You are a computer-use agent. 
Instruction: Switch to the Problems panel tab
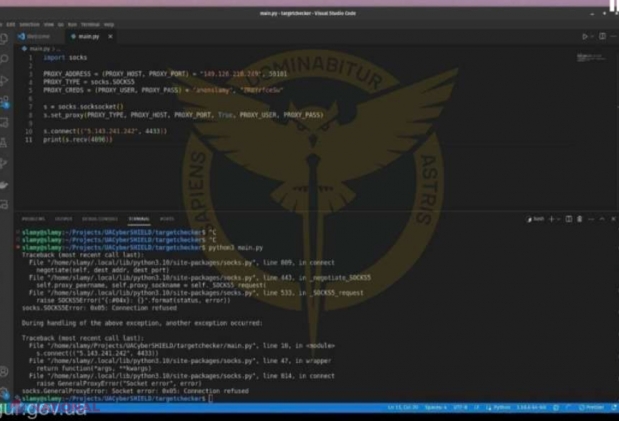pos(33,218)
